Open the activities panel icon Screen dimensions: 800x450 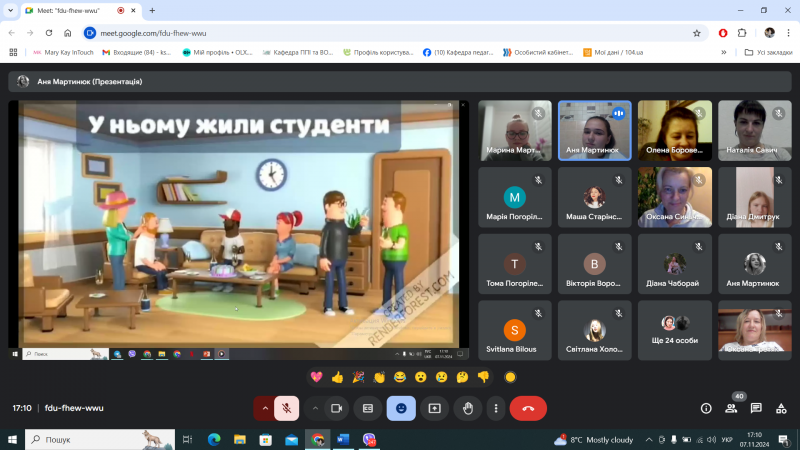pyautogui.click(x=780, y=408)
